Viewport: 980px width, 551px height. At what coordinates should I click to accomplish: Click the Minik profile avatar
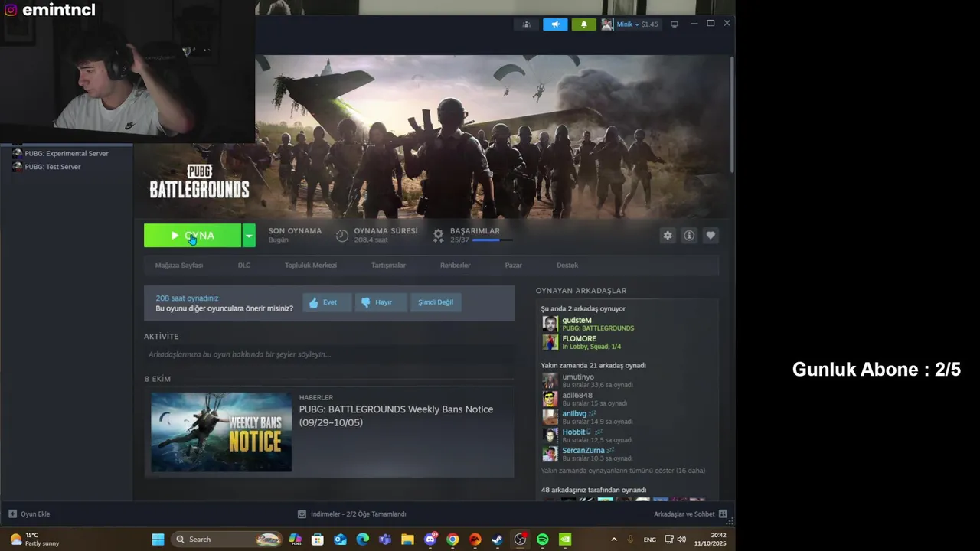point(607,24)
